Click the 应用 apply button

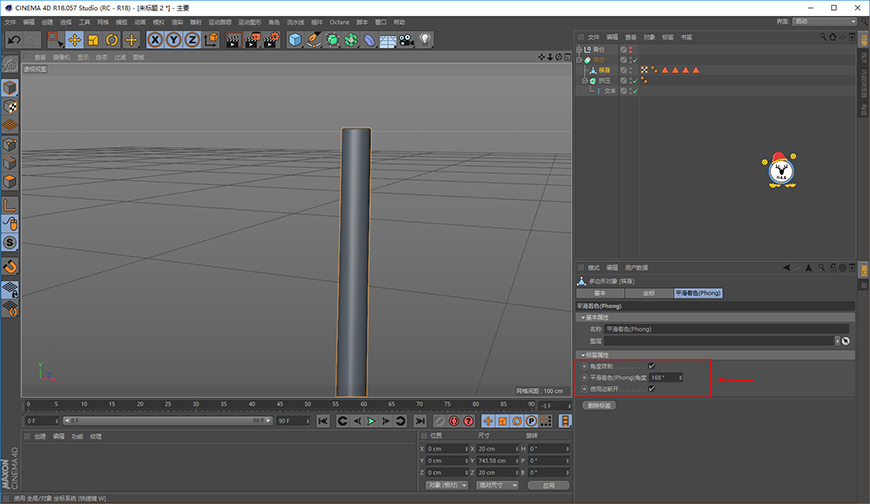point(549,485)
